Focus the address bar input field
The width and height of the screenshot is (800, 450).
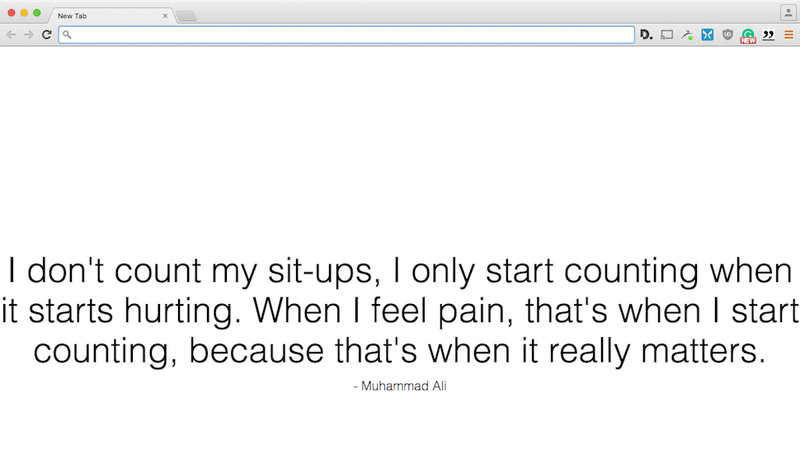[x=346, y=35]
